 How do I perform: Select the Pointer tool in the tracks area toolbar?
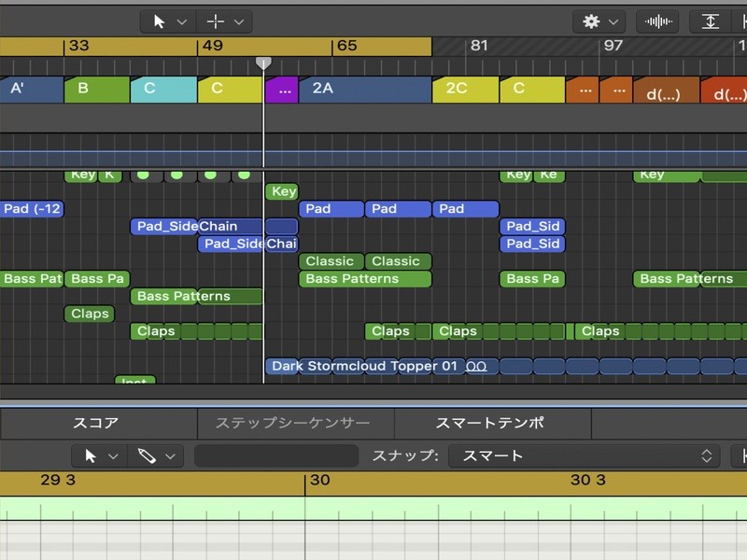[160, 21]
